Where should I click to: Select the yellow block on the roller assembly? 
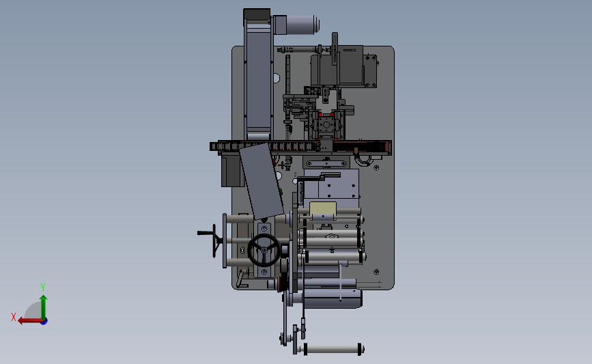pyautogui.click(x=323, y=209)
